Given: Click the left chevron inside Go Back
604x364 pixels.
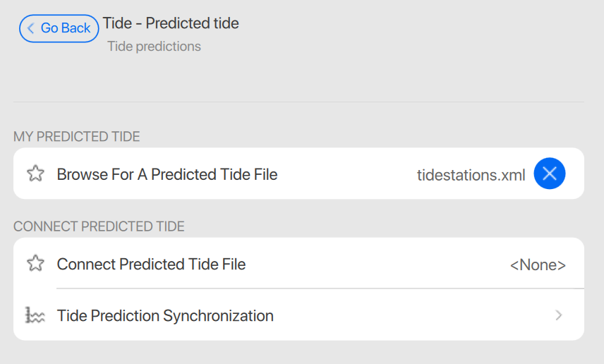Looking at the screenshot, I should pos(31,28).
